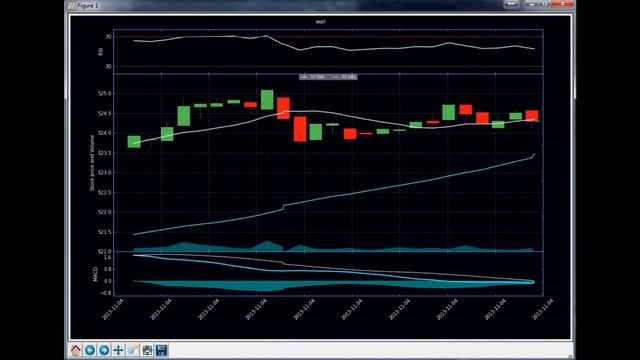Click the MACD tick value 0.8
Image resolution: width=640 pixels, height=360 pixels.
(x=107, y=269)
